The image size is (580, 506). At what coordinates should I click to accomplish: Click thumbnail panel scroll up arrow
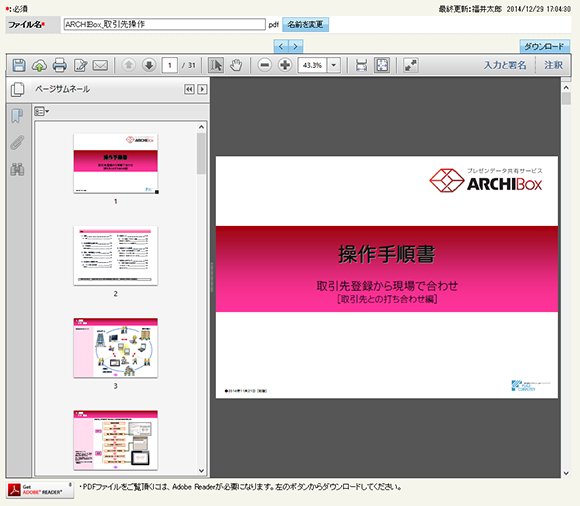click(201, 127)
